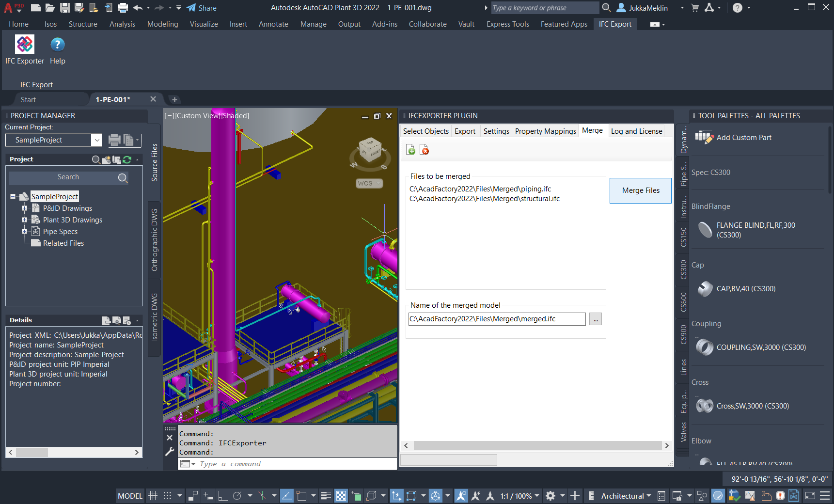Open the Current Project dropdown
This screenshot has width=834, height=504.
click(97, 140)
